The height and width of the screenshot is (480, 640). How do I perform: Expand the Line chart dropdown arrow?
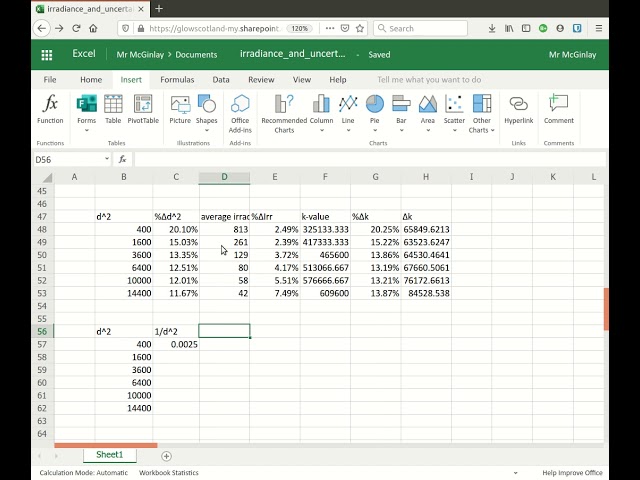348,131
